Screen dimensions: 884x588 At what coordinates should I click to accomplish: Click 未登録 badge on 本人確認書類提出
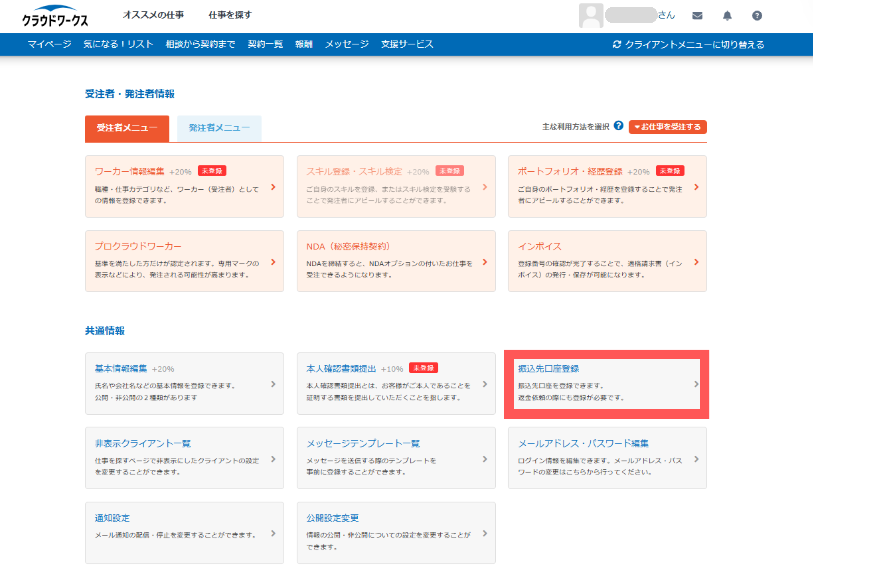[423, 368]
